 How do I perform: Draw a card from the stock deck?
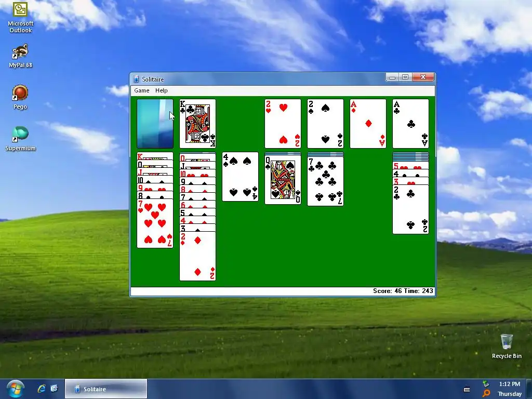[x=155, y=124]
